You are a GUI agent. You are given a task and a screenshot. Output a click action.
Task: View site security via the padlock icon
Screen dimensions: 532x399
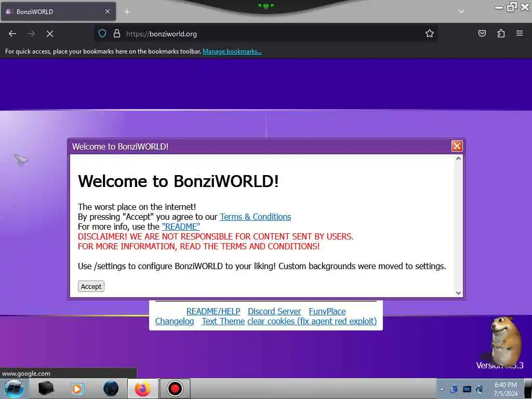point(117,34)
